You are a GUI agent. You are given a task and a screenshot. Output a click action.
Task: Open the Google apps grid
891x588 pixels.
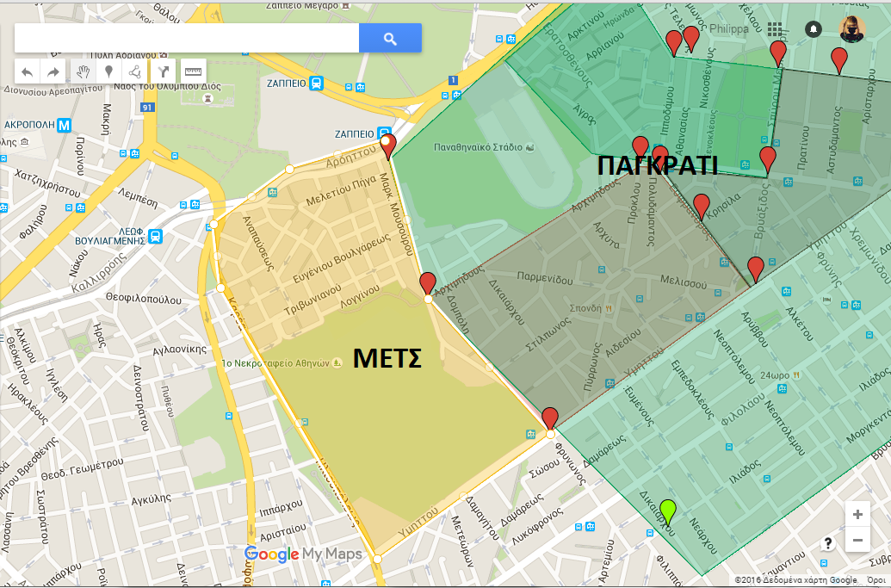pos(775,29)
